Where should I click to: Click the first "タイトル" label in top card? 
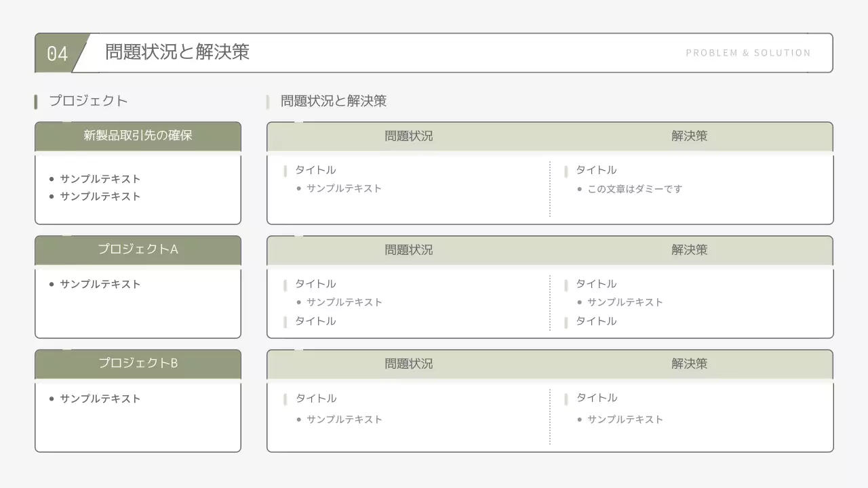coord(315,170)
